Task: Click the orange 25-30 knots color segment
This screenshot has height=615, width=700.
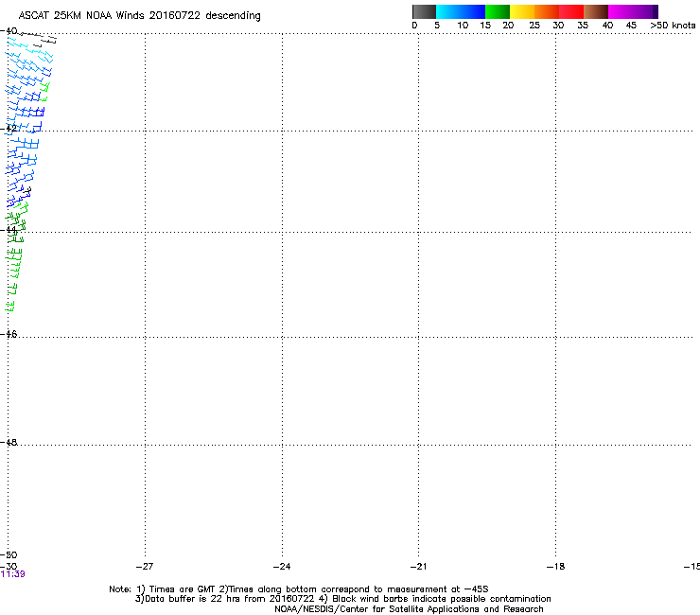Action: pyautogui.click(x=547, y=11)
